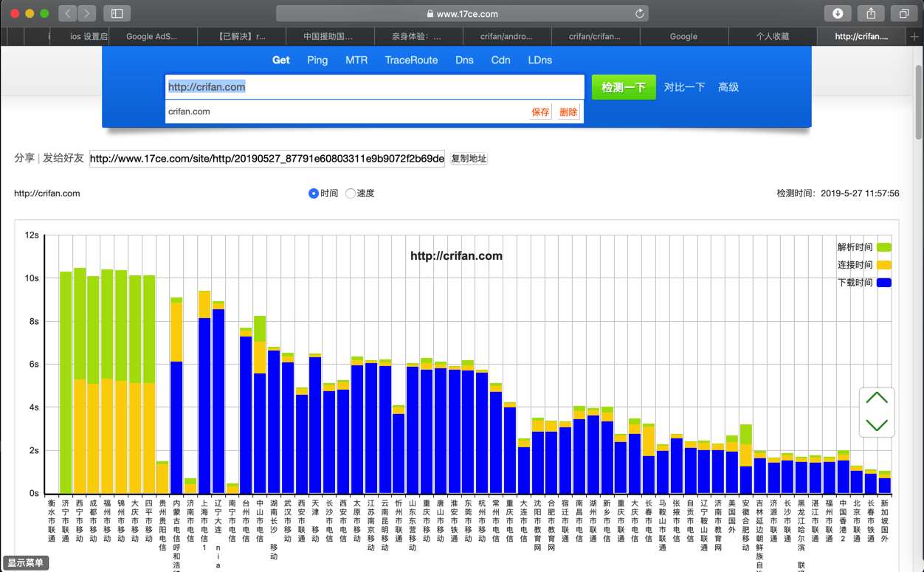This screenshot has height=572, width=924.
Task: Click the scroll-down chevron arrow
Action: click(x=876, y=425)
